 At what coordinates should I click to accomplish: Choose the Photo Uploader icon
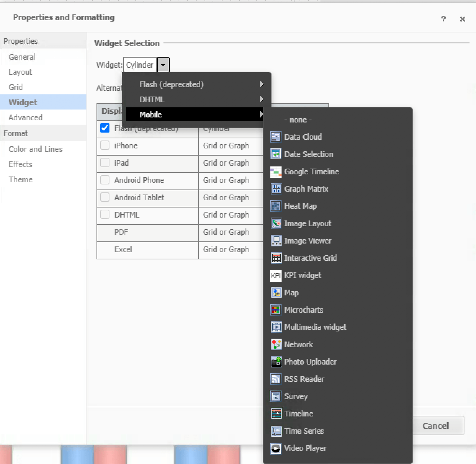coord(276,362)
